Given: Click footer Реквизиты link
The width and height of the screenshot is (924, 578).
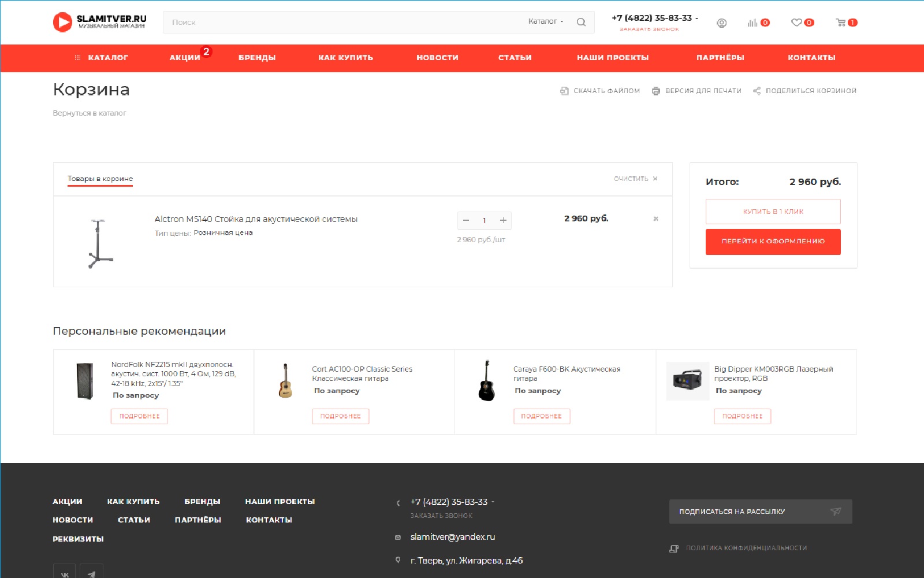Looking at the screenshot, I should (x=78, y=539).
